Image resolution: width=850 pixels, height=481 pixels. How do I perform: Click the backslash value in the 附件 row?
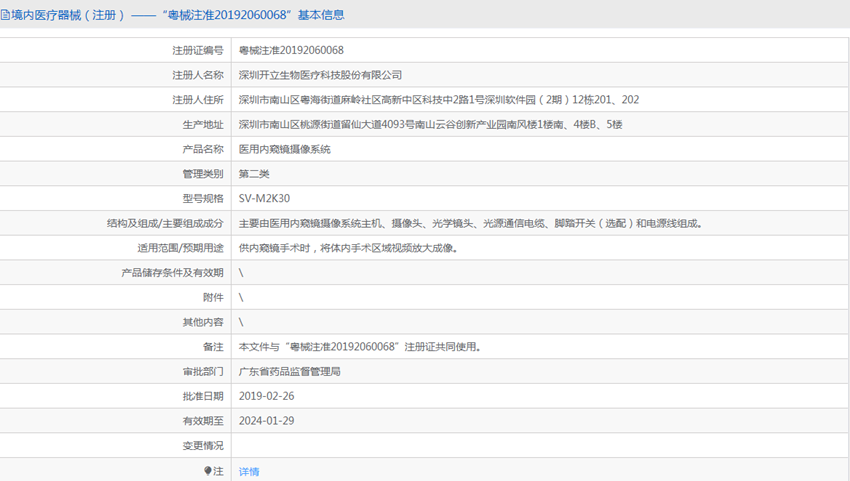point(241,298)
